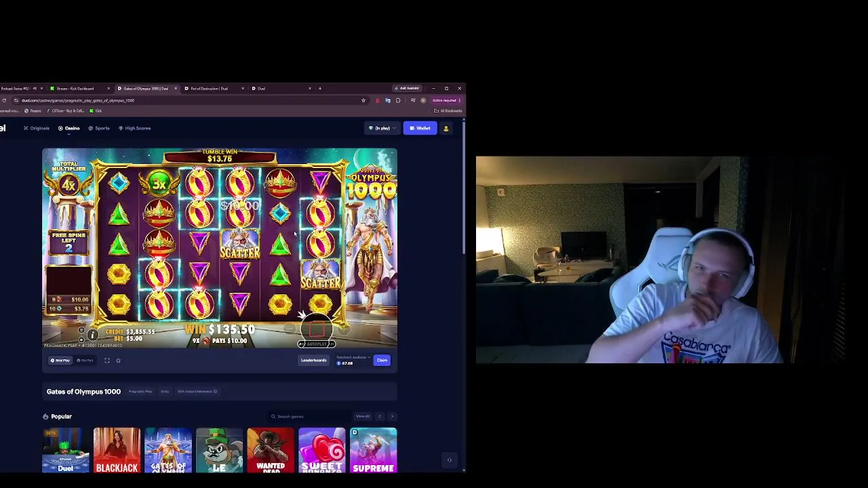Switch to Fun Play mode
Image resolution: width=868 pixels, height=488 pixels.
coord(85,361)
